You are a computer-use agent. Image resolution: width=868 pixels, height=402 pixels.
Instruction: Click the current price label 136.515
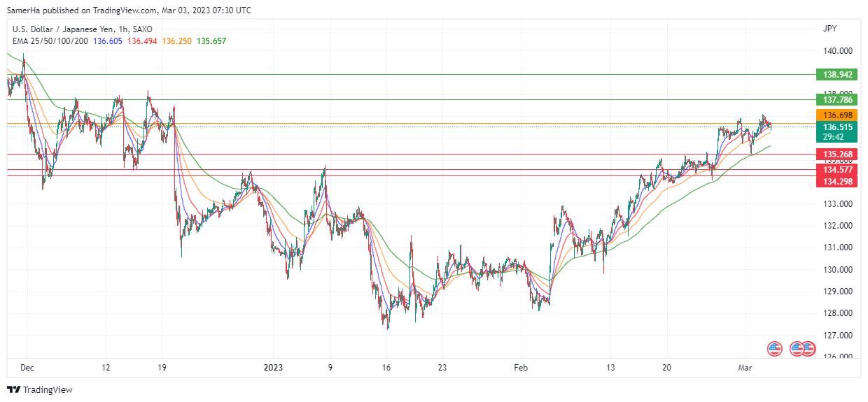click(x=837, y=127)
